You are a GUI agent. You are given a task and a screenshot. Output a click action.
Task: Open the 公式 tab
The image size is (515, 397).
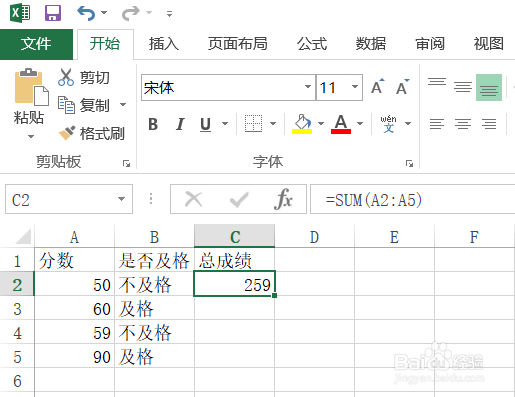tap(312, 44)
